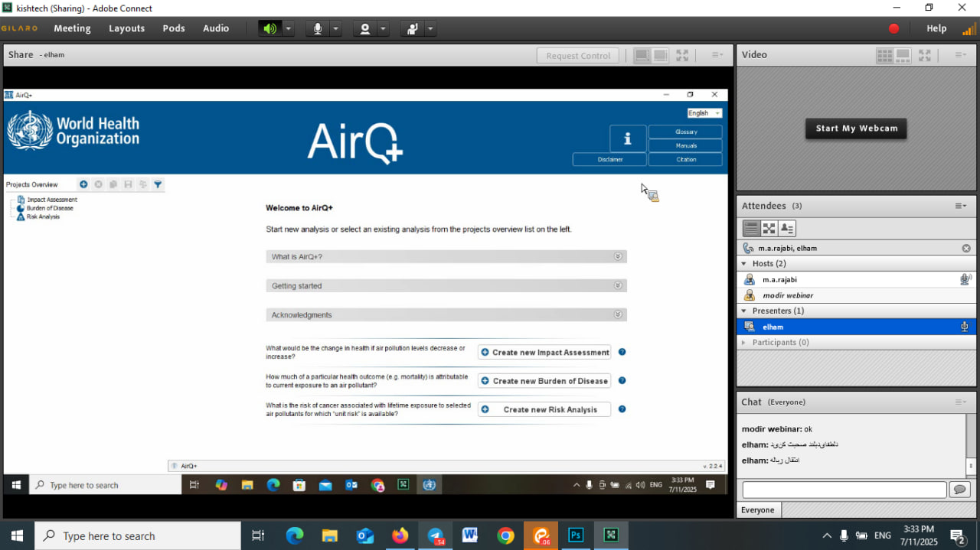
Task: Click help icon beside Impact Assessment button
Action: [622, 352]
